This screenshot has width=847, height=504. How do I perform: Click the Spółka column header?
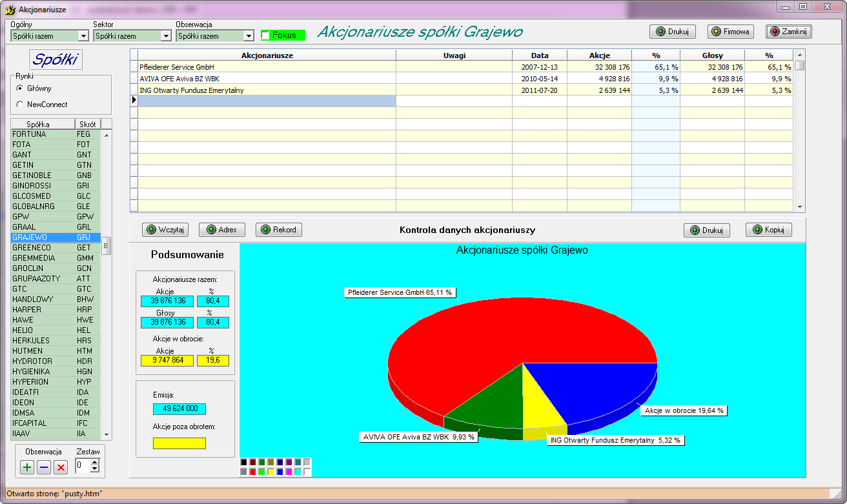click(x=43, y=124)
